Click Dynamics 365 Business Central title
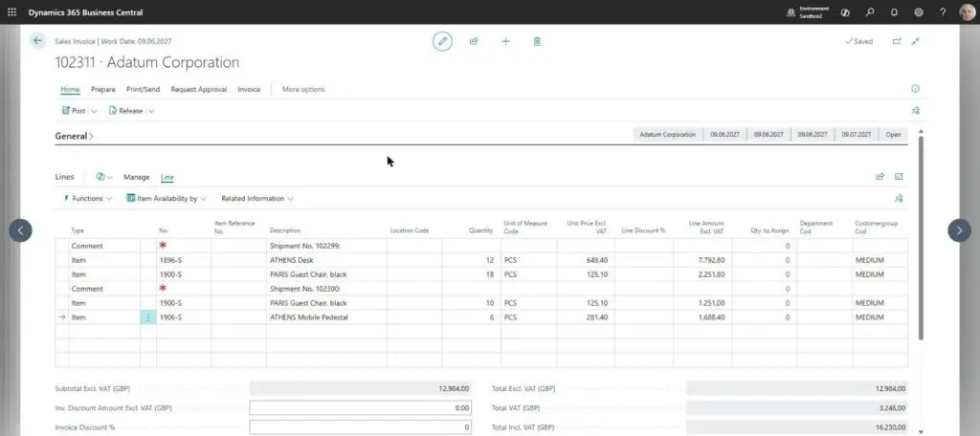980x436 pixels. pyautogui.click(x=85, y=11)
